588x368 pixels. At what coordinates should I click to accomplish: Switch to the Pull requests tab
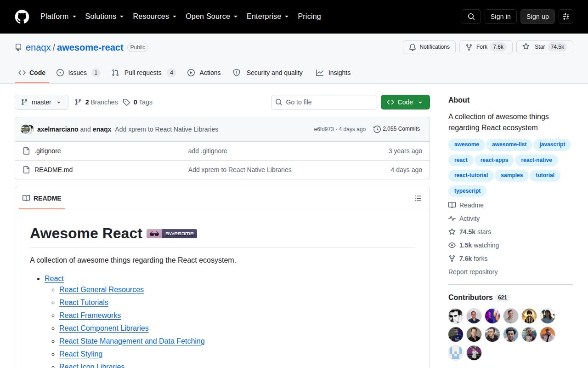pos(144,73)
